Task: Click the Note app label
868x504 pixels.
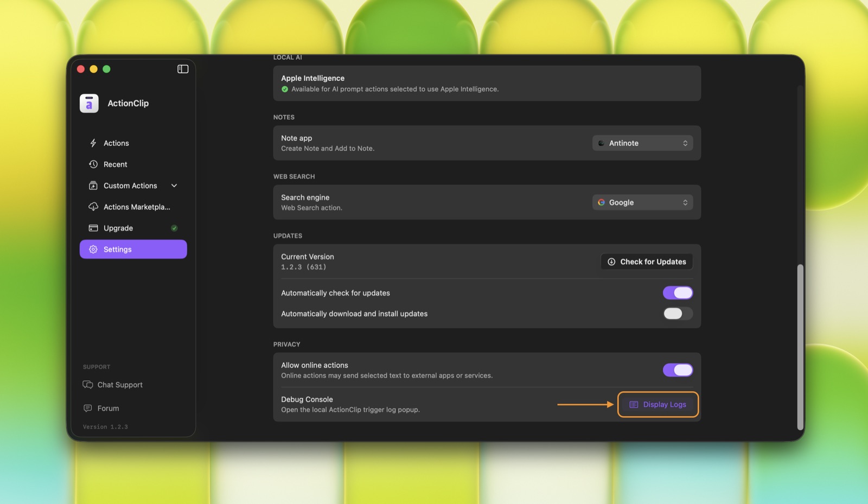Action: [296, 138]
